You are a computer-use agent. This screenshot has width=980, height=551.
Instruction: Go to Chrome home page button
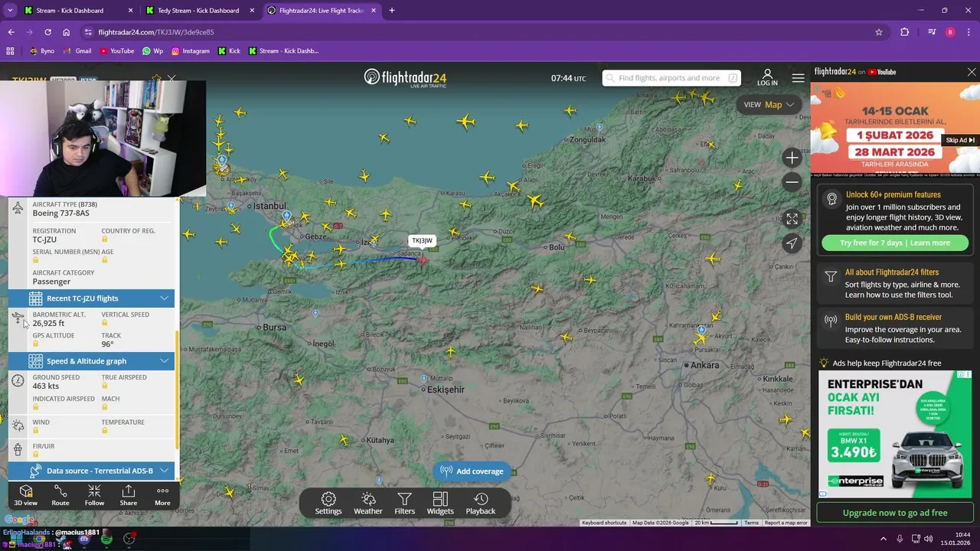tap(67, 32)
